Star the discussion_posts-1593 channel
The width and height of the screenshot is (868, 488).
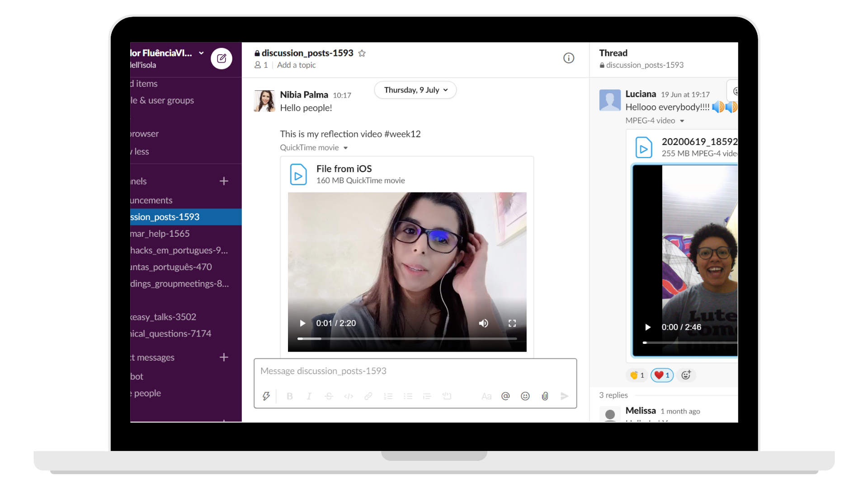click(x=362, y=53)
